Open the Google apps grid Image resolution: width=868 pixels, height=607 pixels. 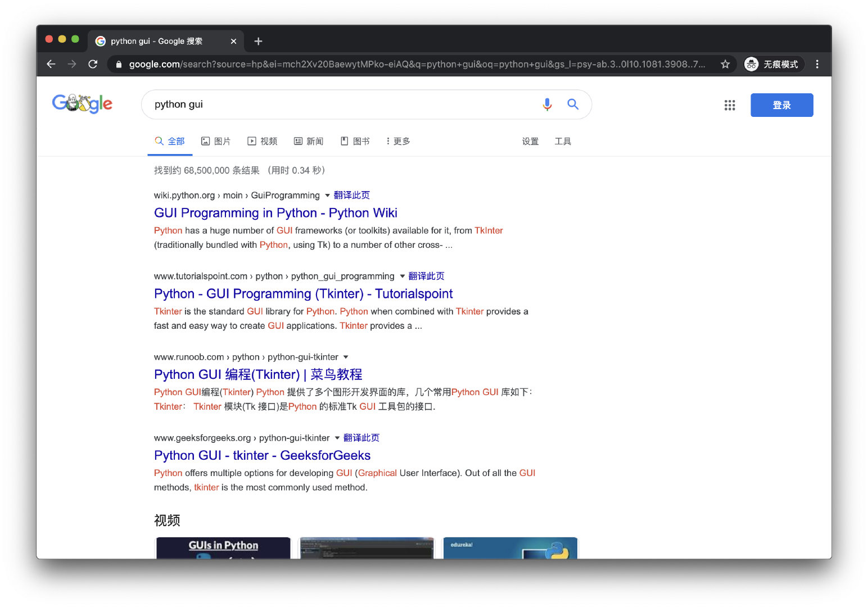pos(730,105)
